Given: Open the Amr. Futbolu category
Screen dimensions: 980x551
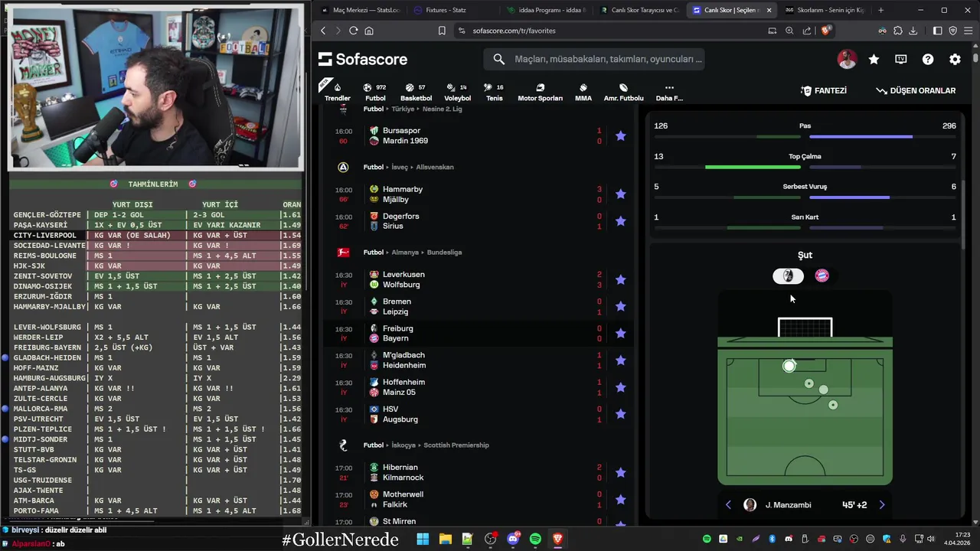Looking at the screenshot, I should 623,92.
